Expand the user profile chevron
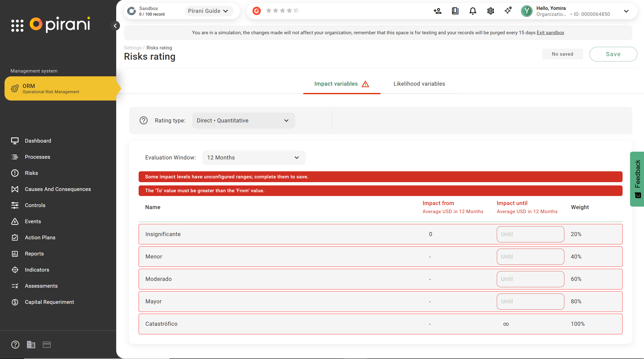The height and width of the screenshot is (359, 644). 626,11
